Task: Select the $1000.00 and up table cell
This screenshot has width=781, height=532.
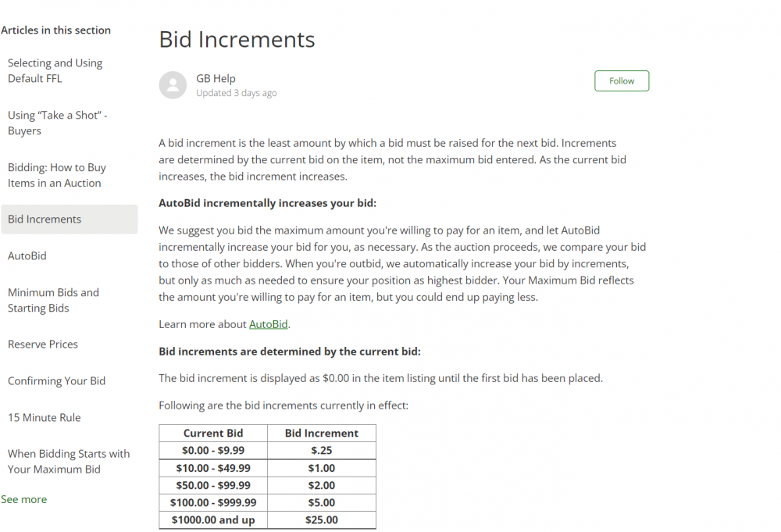Action: (x=213, y=520)
